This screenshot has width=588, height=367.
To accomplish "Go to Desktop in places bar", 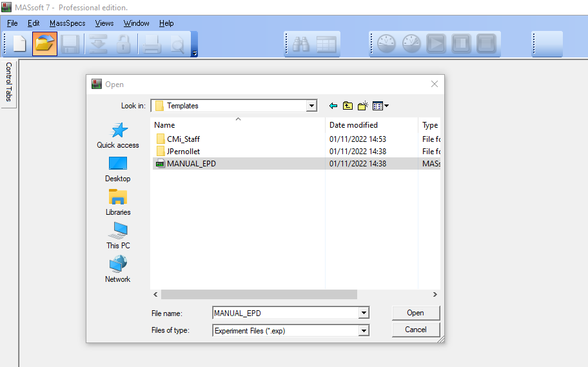I will coord(118,170).
